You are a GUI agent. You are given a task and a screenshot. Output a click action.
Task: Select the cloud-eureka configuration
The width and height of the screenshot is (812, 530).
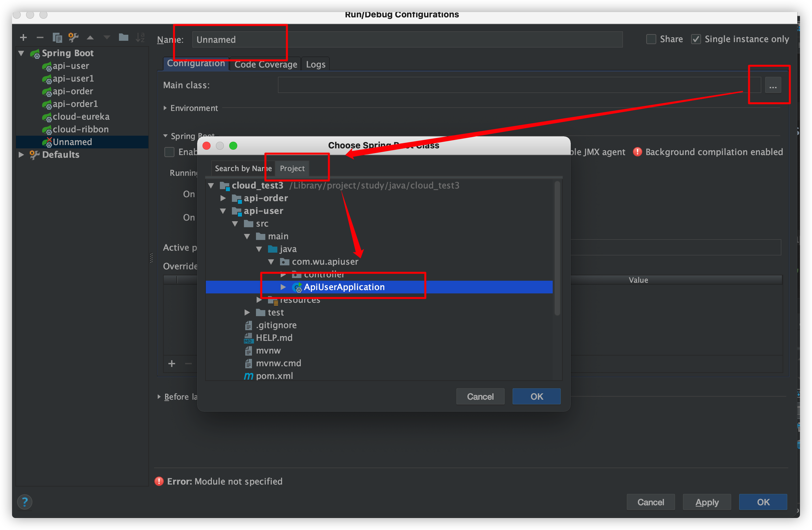(x=81, y=117)
